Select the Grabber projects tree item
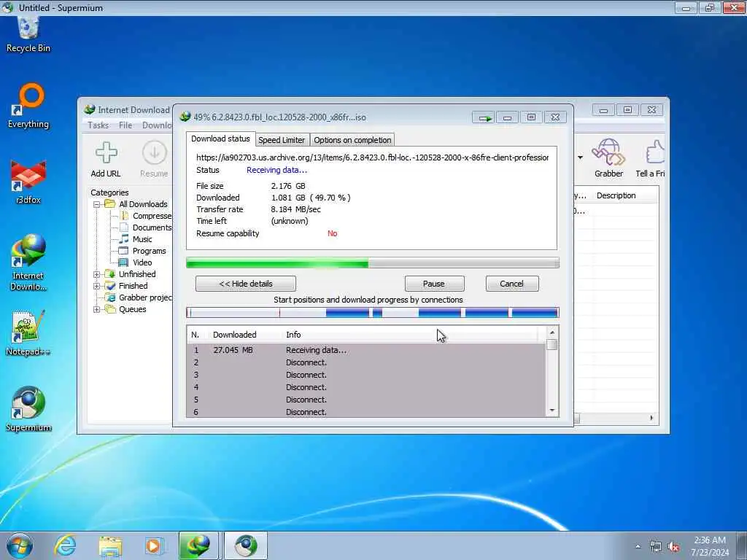 tap(139, 297)
